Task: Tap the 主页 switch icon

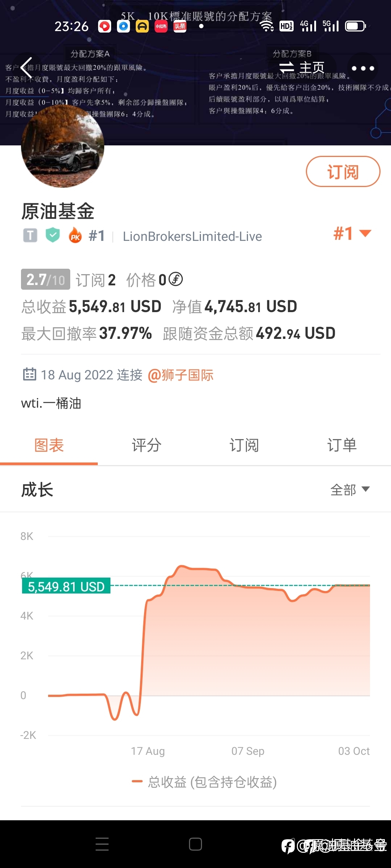Action: pos(287,67)
